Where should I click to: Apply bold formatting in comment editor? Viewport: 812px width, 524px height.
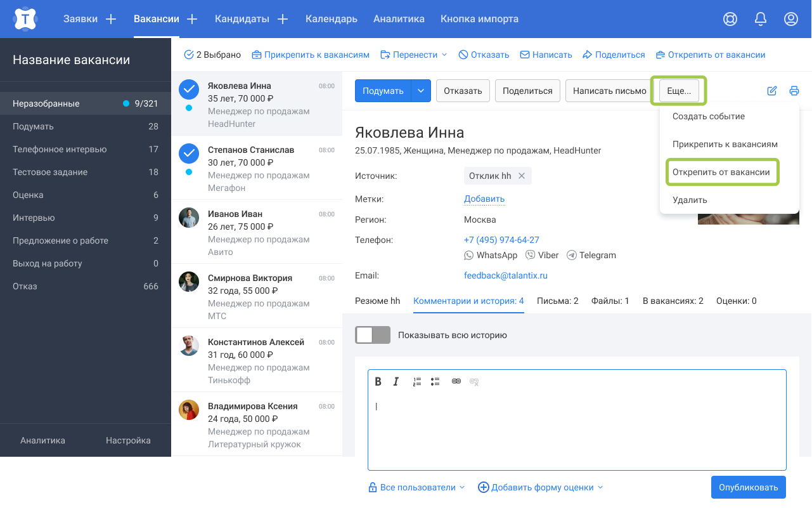click(x=378, y=381)
